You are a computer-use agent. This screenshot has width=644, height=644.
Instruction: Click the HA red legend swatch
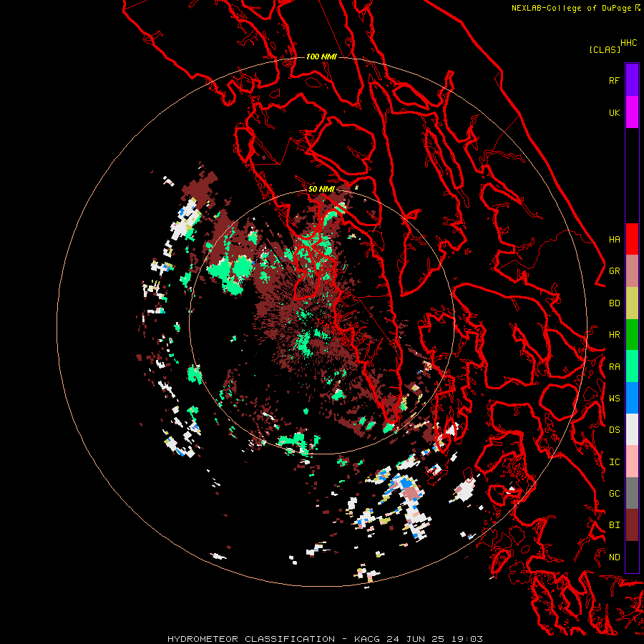632,239
